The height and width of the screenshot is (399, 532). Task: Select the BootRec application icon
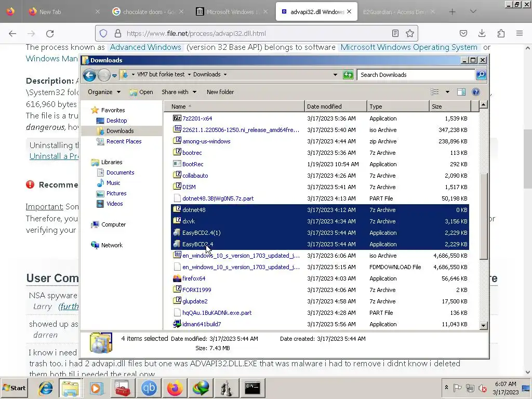pos(177,164)
